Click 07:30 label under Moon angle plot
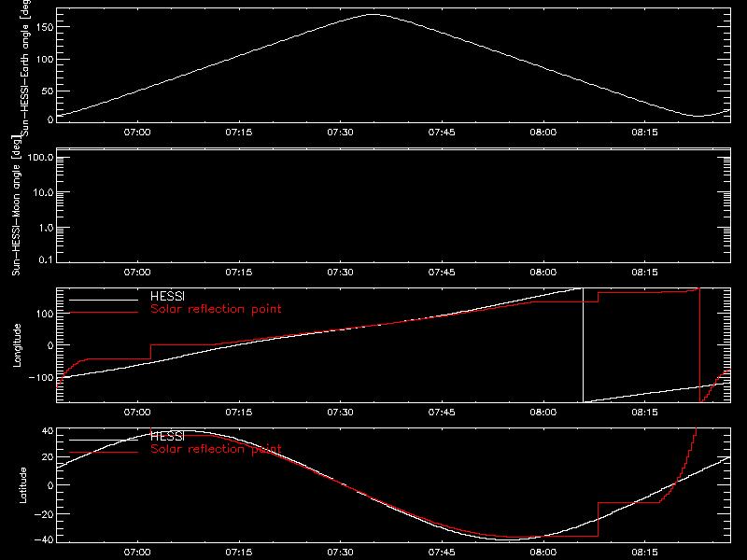The image size is (747, 560). [x=340, y=273]
